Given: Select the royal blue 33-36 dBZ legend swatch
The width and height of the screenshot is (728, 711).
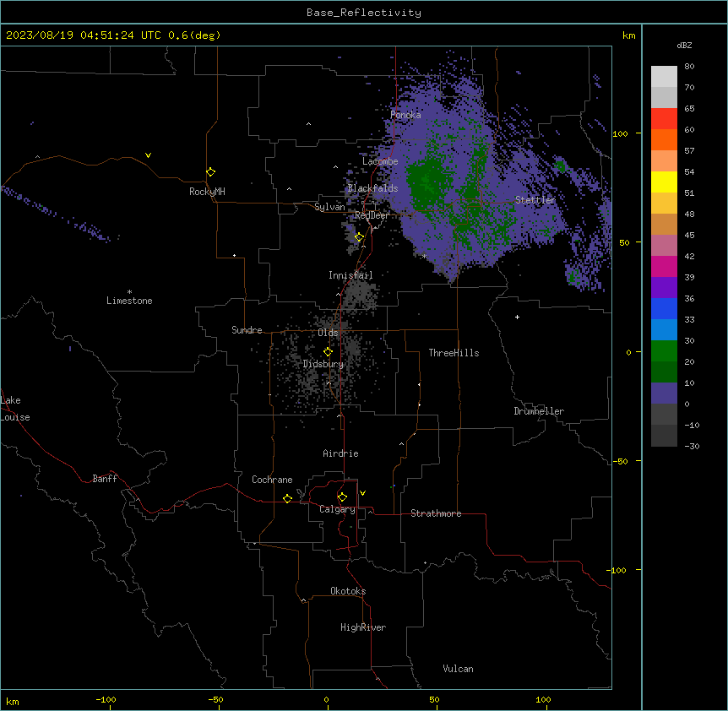Looking at the screenshot, I should pyautogui.click(x=664, y=308).
